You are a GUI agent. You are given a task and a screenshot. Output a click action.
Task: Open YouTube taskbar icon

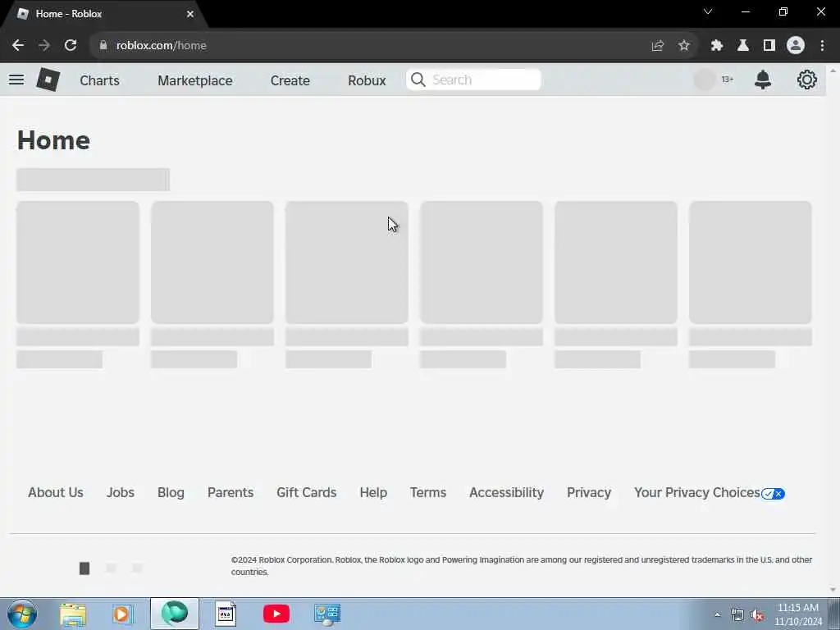(276, 614)
